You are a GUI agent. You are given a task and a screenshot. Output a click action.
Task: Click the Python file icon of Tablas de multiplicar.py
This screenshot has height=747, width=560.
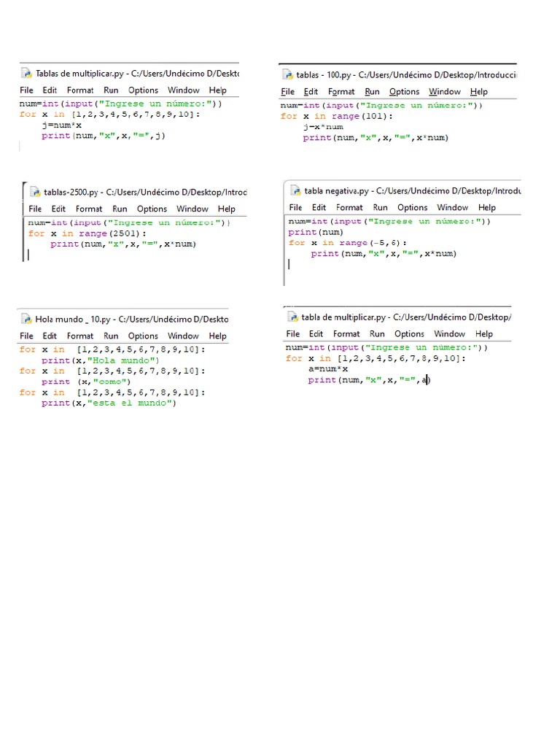click(26, 74)
